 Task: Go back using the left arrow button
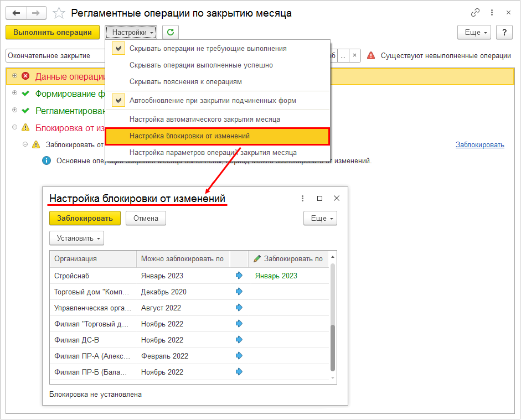[16, 13]
